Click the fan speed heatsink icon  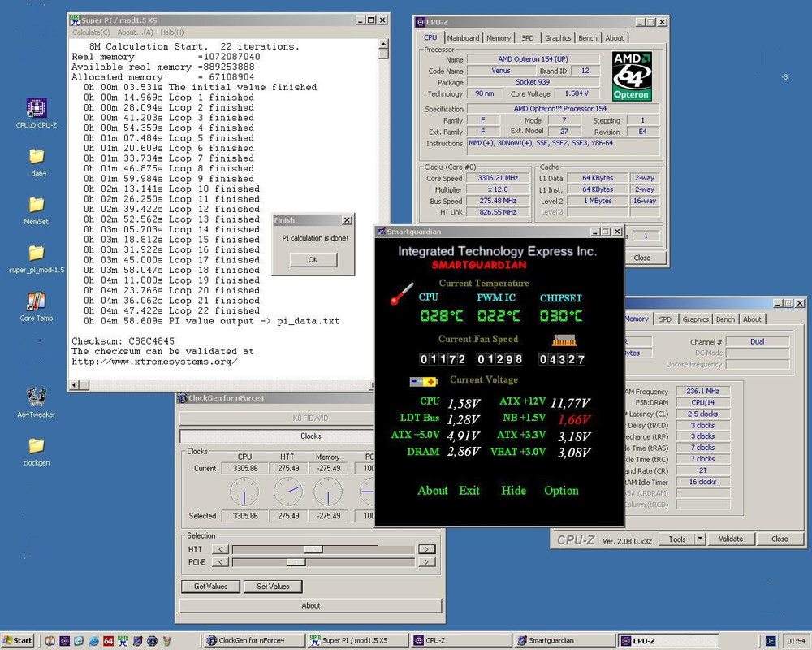pos(564,340)
